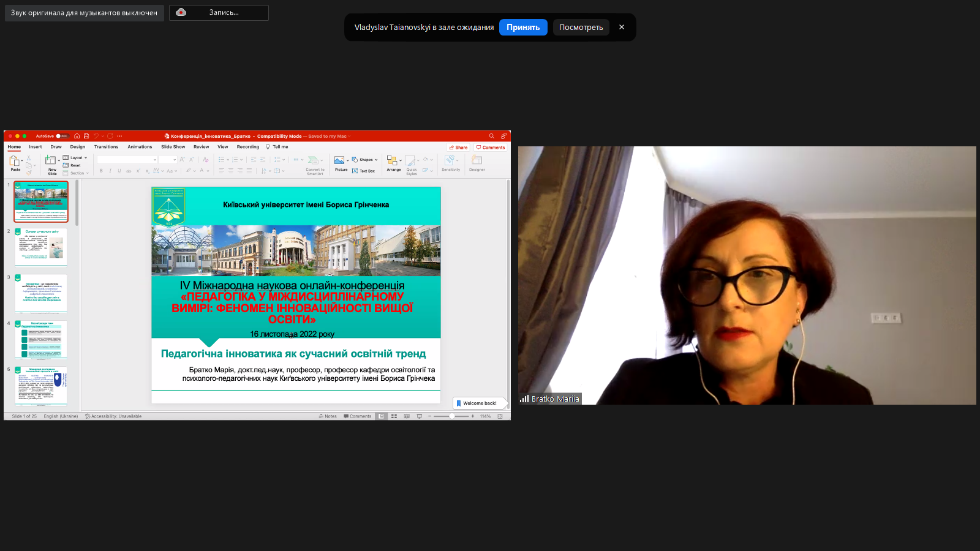The image size is (980, 551).
Task: Insert a Picture from the ribbon
Action: 340,161
